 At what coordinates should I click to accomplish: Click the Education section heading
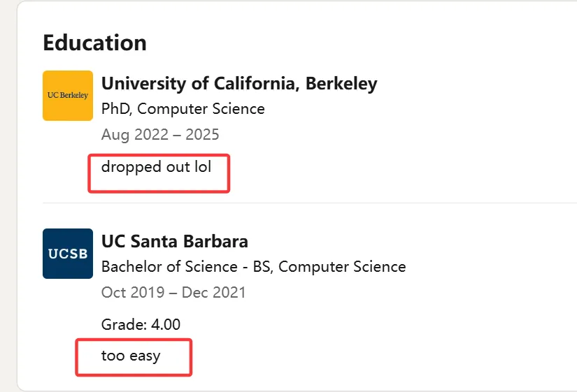pos(94,43)
